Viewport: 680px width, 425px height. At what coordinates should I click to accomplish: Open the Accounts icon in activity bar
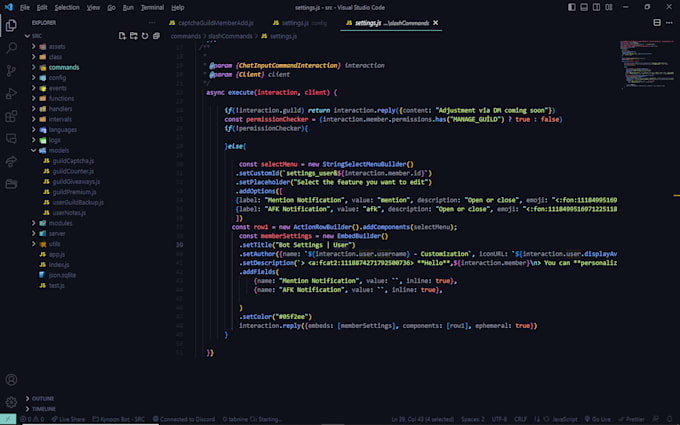click(11, 379)
